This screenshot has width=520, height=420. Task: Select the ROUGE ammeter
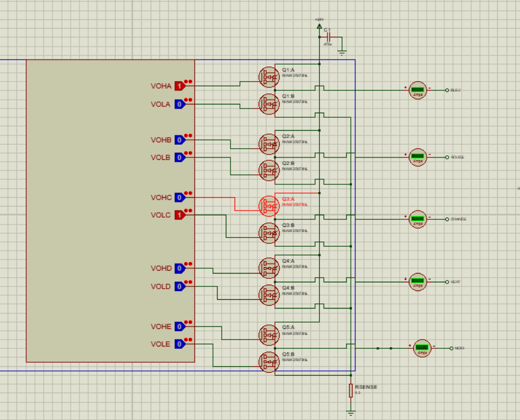[x=418, y=156]
